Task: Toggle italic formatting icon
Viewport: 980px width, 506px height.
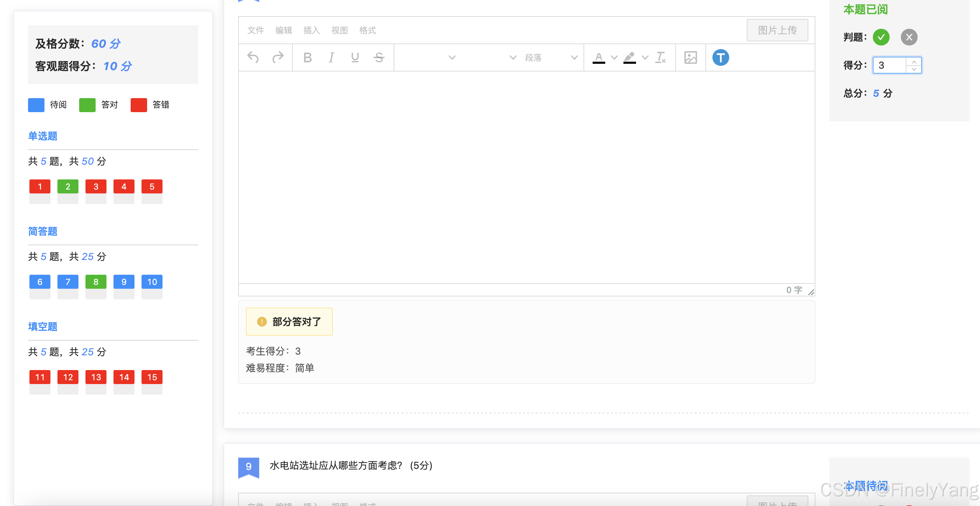Action: tap(331, 57)
